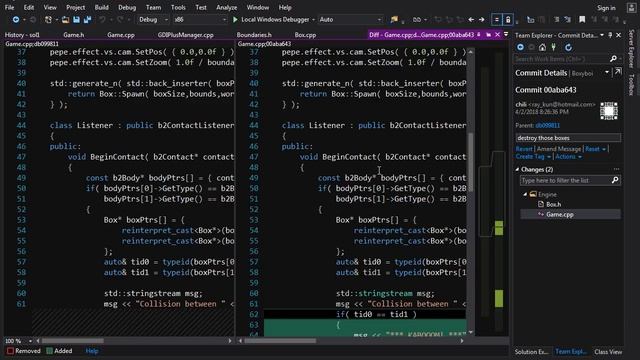The width and height of the screenshot is (640, 360).
Task: Click the Changes section more options dots
Action: click(x=616, y=169)
